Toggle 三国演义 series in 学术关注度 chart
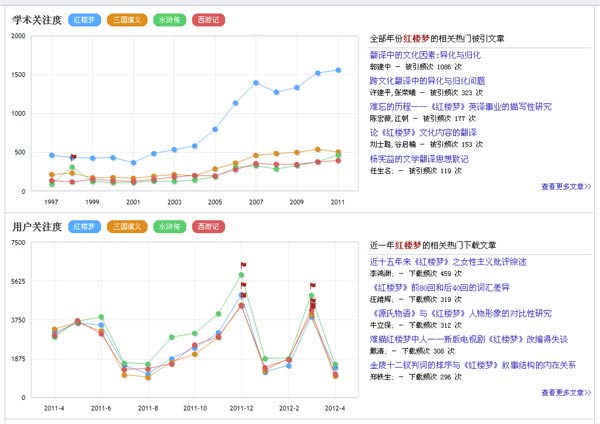The image size is (600, 424). point(127,20)
